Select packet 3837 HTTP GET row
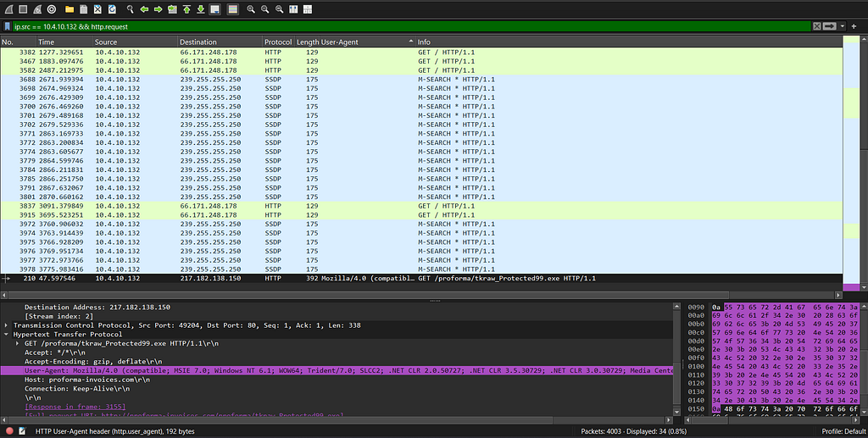 [x=421, y=206]
